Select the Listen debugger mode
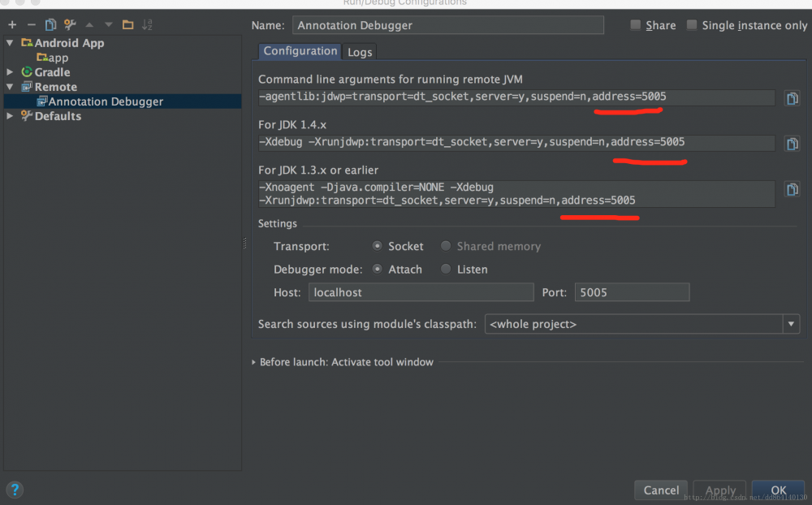Image resolution: width=812 pixels, height=505 pixels. (446, 270)
